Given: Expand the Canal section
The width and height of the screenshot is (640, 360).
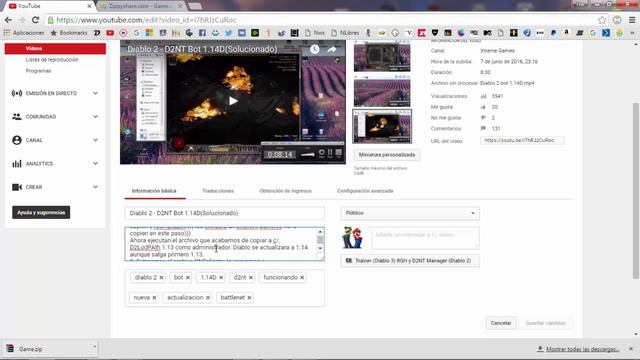Looking at the screenshot, I should [x=95, y=140].
